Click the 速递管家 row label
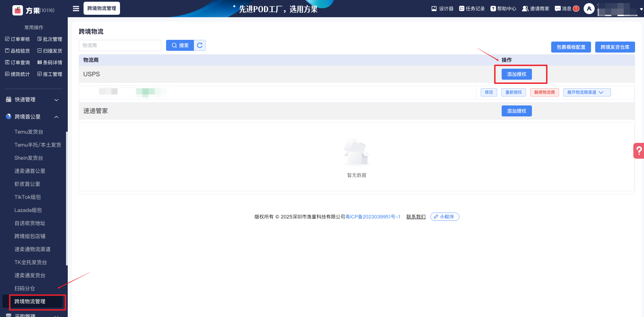The height and width of the screenshot is (317, 644). tap(96, 111)
